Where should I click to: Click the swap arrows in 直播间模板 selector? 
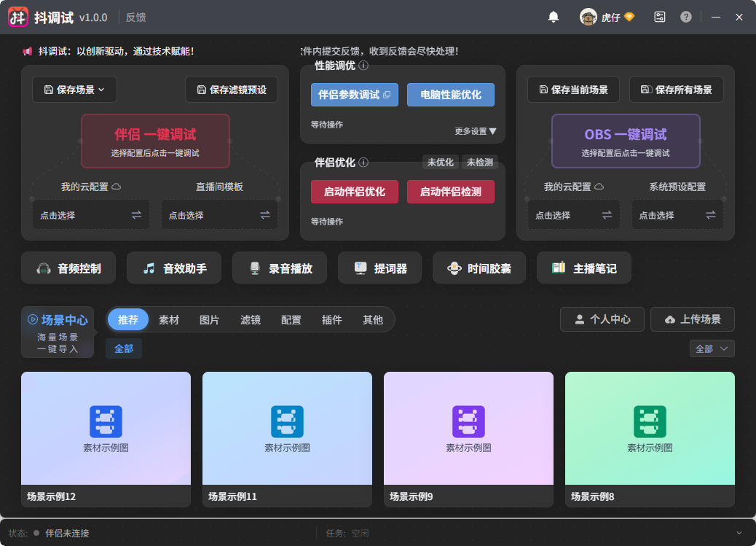pyautogui.click(x=264, y=215)
